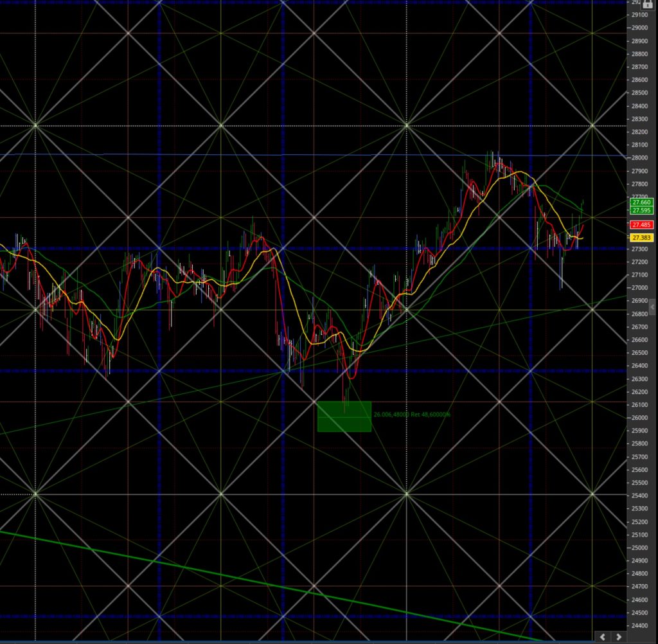
Task: Expand the side panel using the right-edge chevron
Action: [652, 307]
